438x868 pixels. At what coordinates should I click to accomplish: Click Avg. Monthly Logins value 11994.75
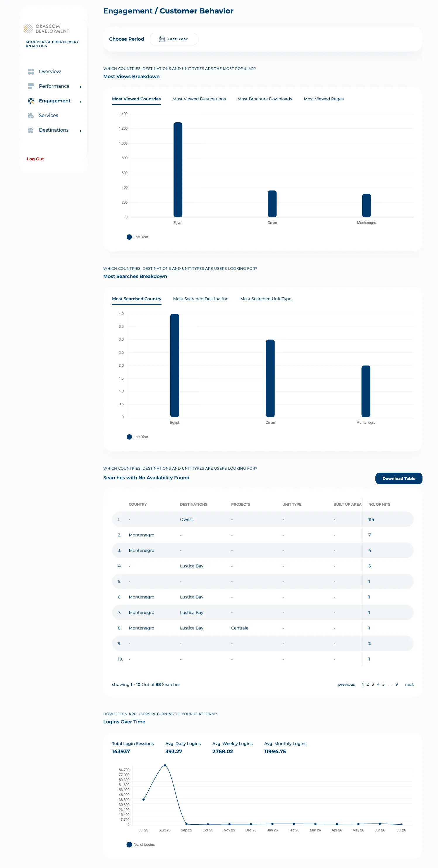click(275, 752)
